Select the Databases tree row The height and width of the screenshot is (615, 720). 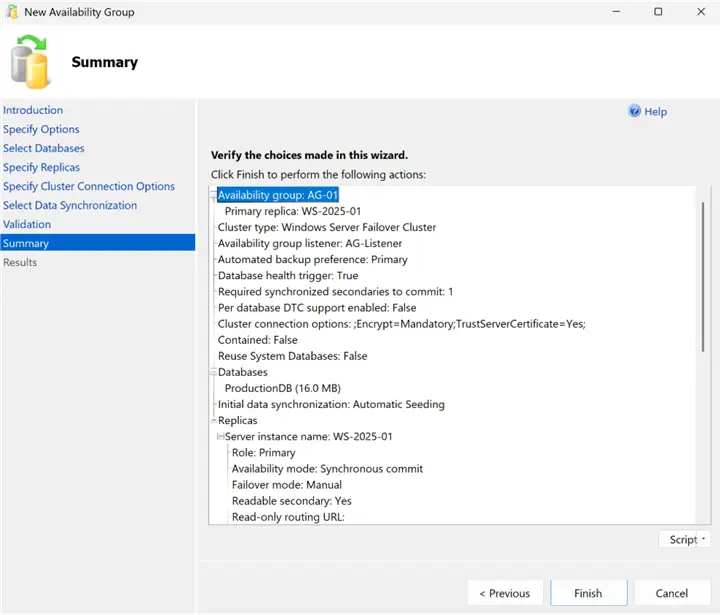243,372
